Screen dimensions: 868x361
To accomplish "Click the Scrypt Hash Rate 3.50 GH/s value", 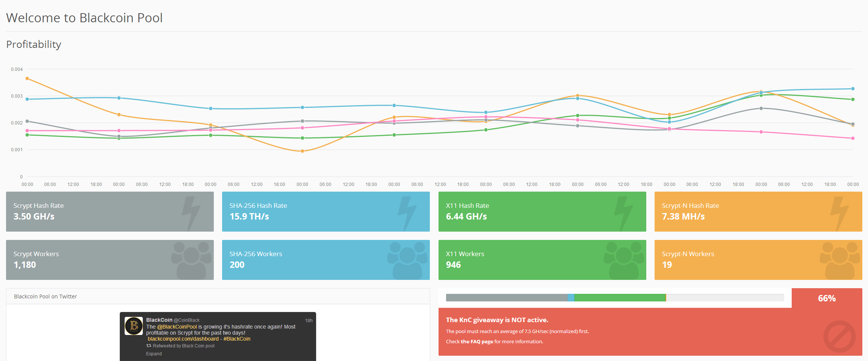I will [34, 217].
